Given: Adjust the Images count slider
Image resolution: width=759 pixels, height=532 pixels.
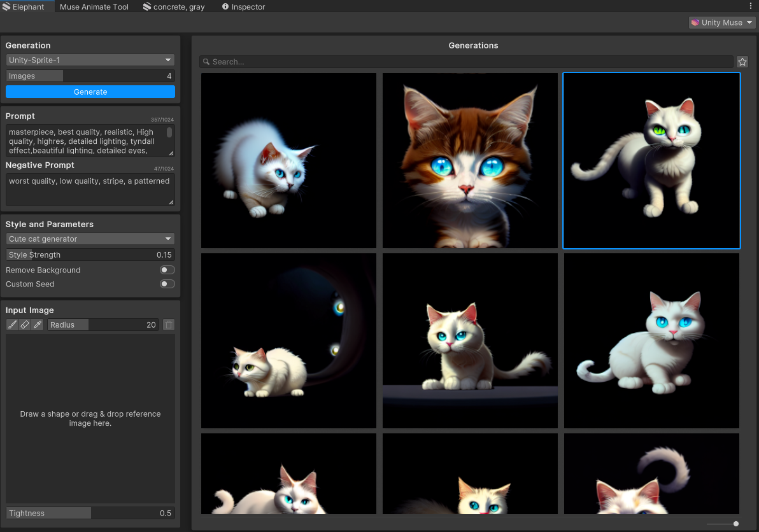Looking at the screenshot, I should pos(90,76).
